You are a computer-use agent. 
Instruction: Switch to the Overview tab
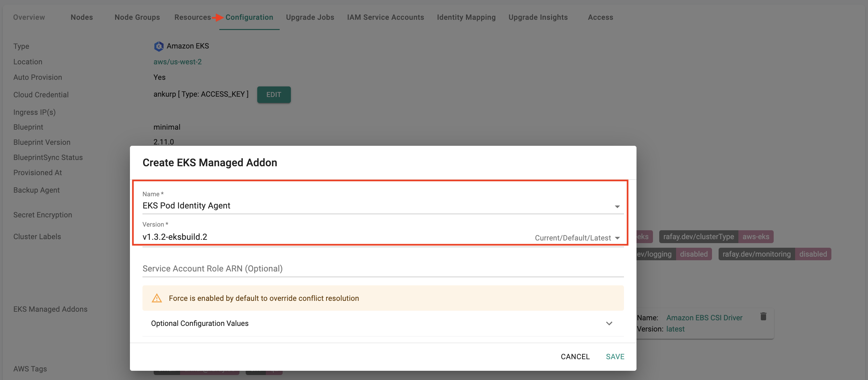(x=29, y=17)
